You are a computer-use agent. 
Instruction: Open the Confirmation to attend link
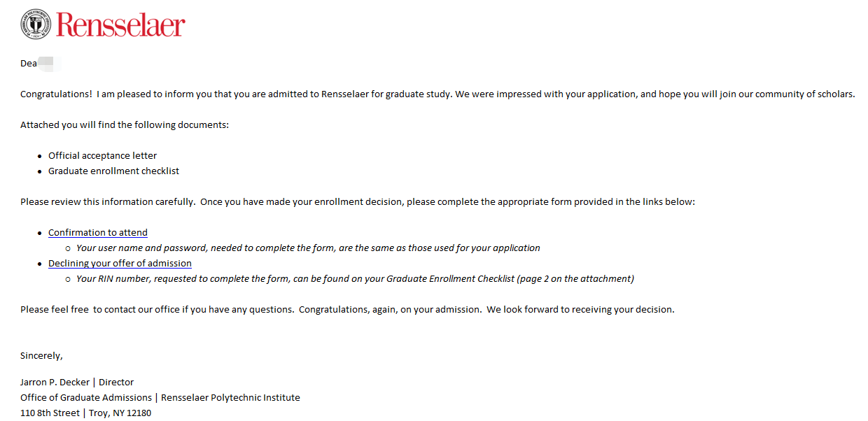coord(98,233)
